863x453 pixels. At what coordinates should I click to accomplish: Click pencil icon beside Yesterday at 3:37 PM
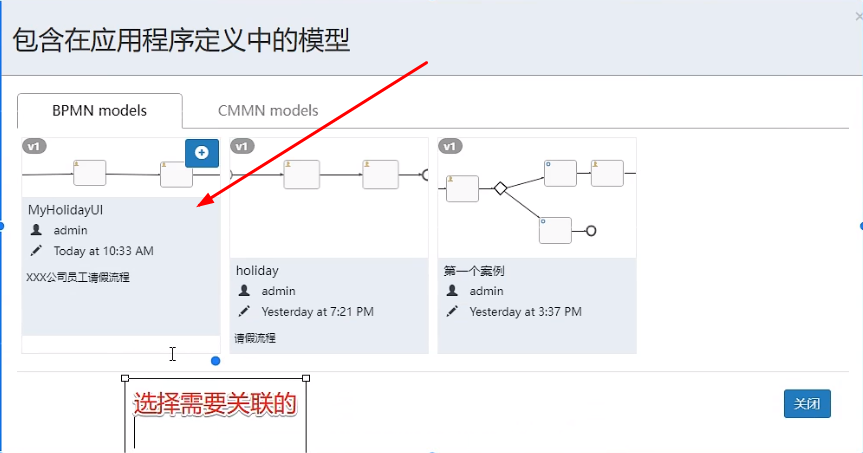(x=452, y=312)
